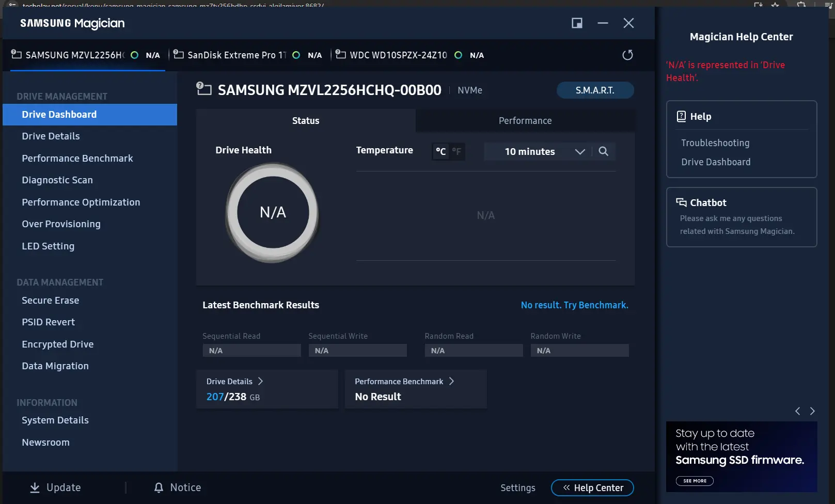Click the Help question-mark book icon
The width and height of the screenshot is (835, 504).
click(x=681, y=116)
